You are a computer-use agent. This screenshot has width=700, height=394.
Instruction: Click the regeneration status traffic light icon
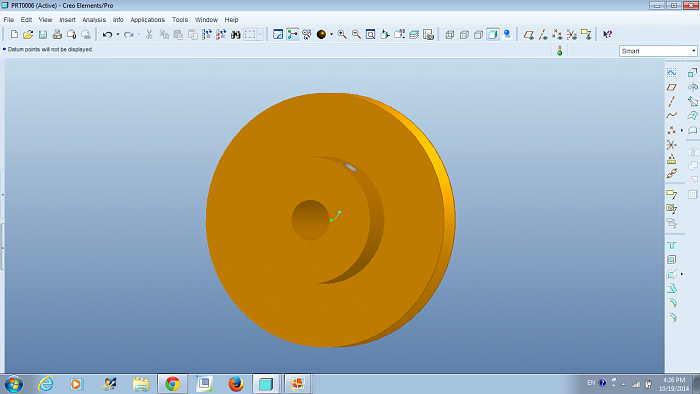[x=559, y=51]
